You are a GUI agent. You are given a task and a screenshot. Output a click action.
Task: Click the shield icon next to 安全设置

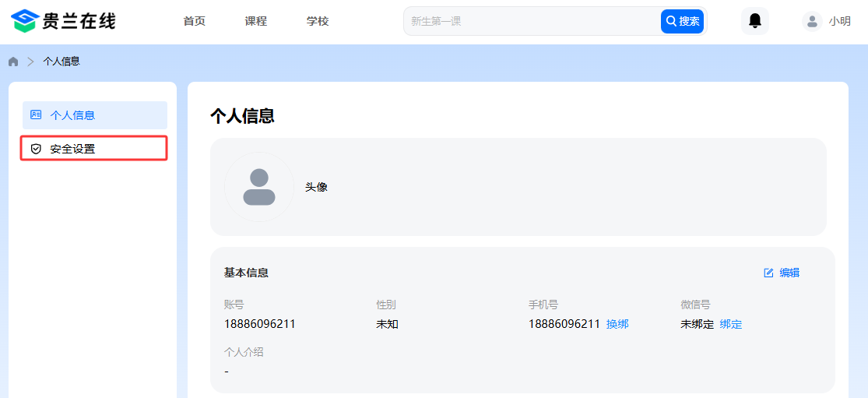pyautogui.click(x=36, y=148)
